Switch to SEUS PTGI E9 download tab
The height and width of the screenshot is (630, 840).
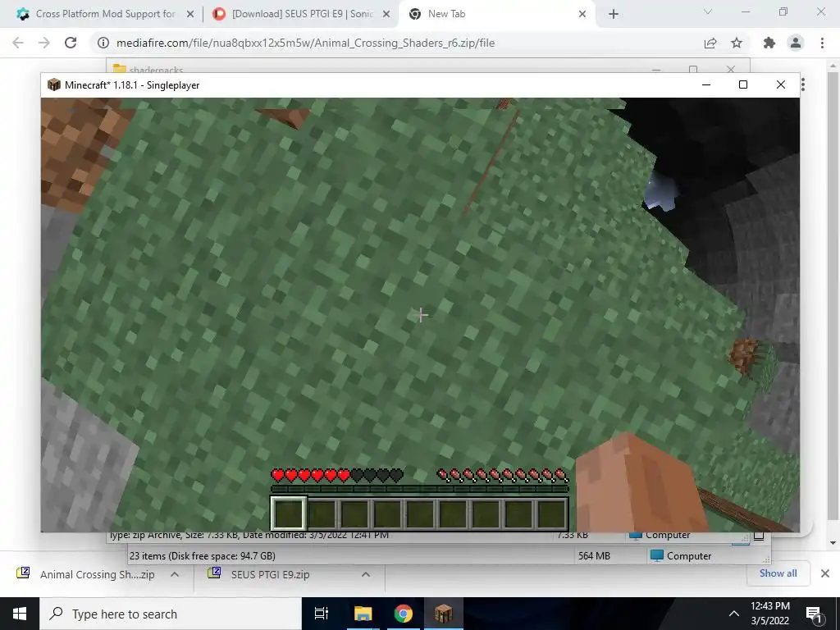pos(300,14)
